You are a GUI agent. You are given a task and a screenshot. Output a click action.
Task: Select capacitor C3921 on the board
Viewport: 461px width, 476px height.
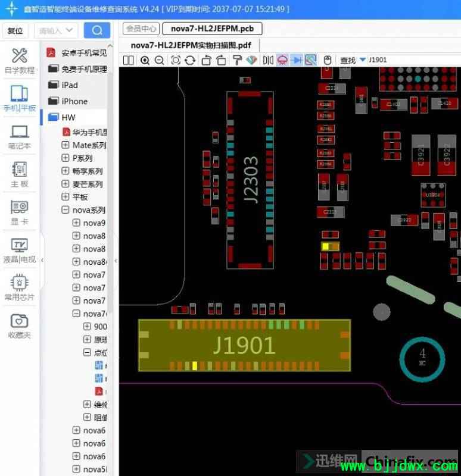tap(420, 155)
